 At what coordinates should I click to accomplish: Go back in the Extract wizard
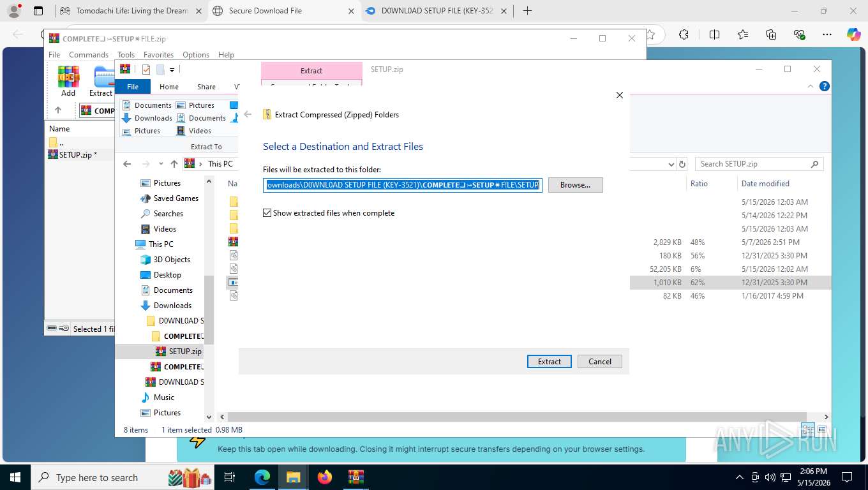pyautogui.click(x=248, y=115)
